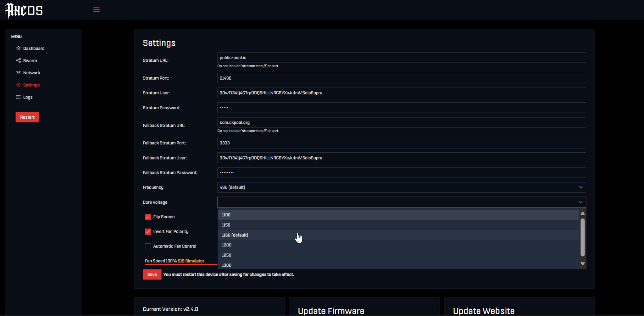Viewport: 644px width, 316px height.
Task: Uncheck the Flip Screen checkbox
Action: [148, 217]
